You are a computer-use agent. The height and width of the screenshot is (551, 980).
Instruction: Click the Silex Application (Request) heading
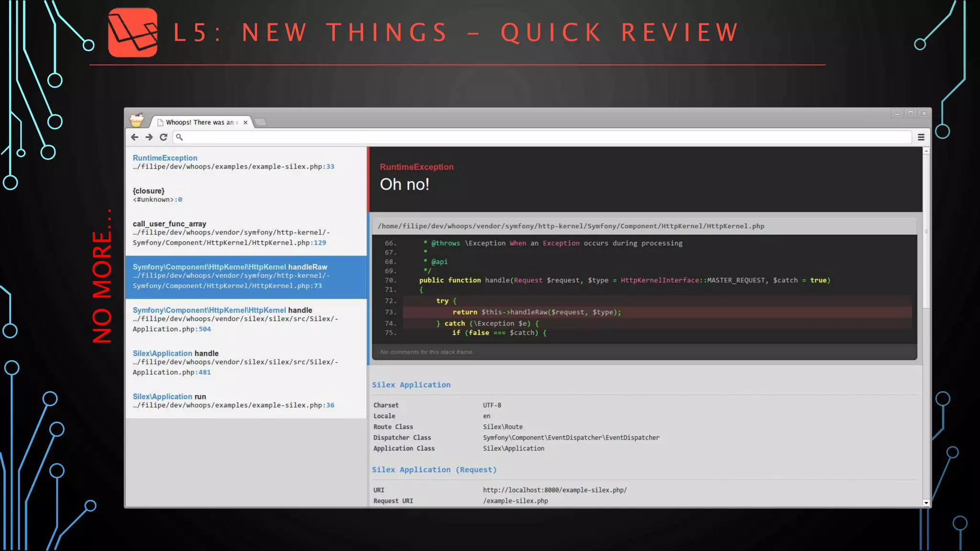click(x=434, y=470)
